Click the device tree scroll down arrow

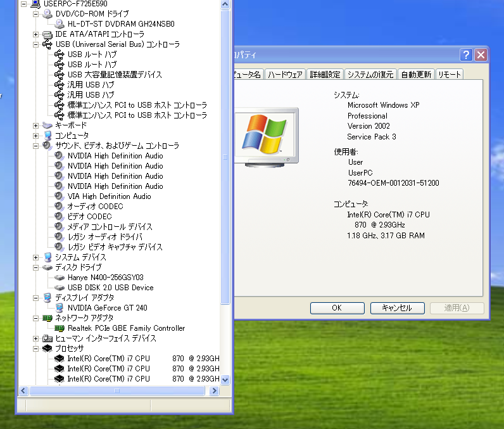[x=225, y=380]
